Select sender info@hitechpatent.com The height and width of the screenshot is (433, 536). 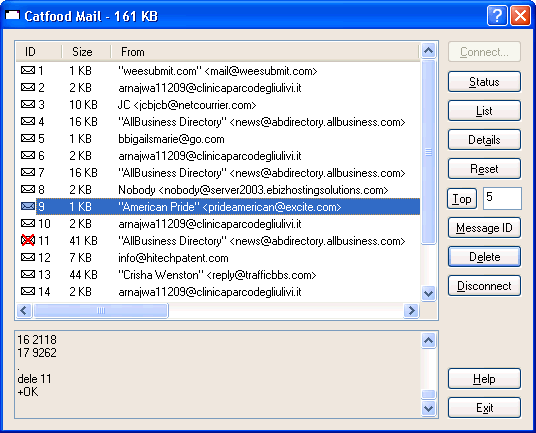(x=173, y=258)
